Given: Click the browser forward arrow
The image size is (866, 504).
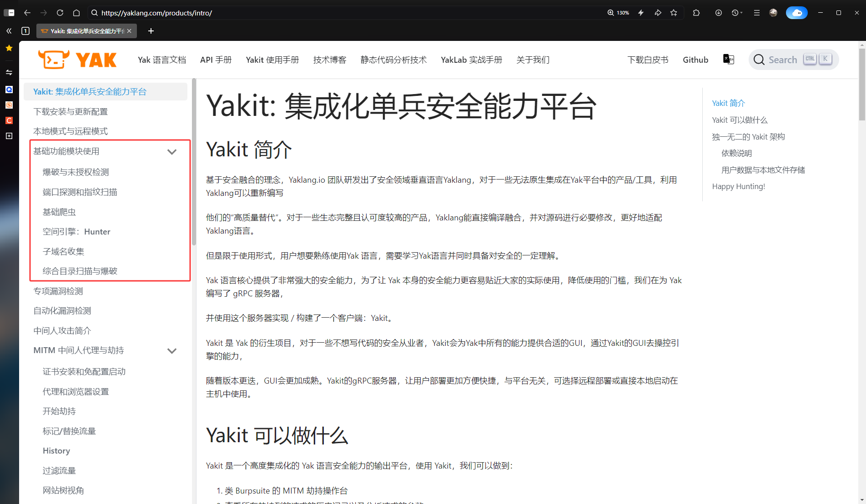Looking at the screenshot, I should click(x=44, y=13).
